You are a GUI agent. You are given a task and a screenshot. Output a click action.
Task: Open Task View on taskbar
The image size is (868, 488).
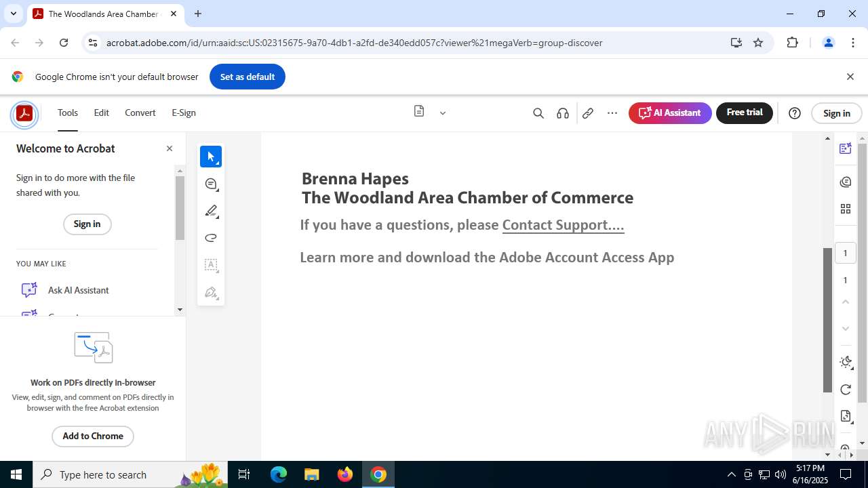coord(244,474)
